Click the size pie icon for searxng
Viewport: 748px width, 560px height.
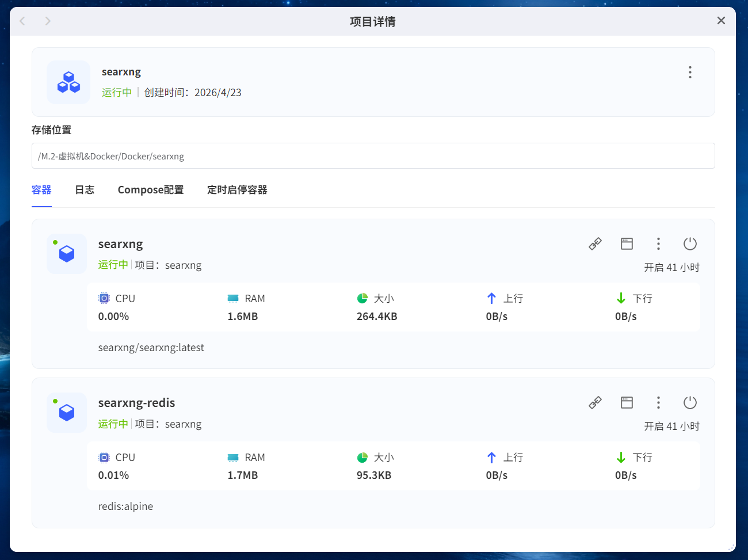[362, 298]
